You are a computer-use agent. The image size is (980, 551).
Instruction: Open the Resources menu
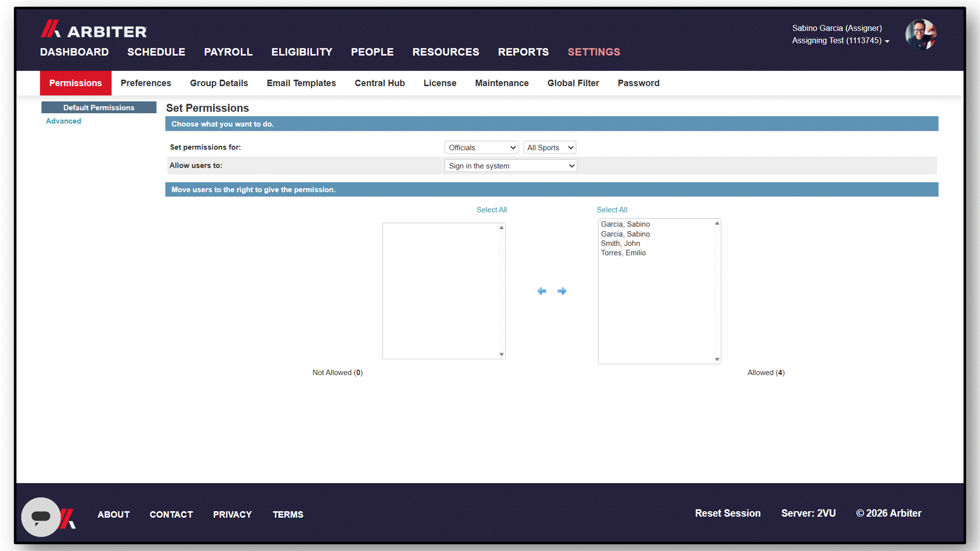click(x=446, y=52)
